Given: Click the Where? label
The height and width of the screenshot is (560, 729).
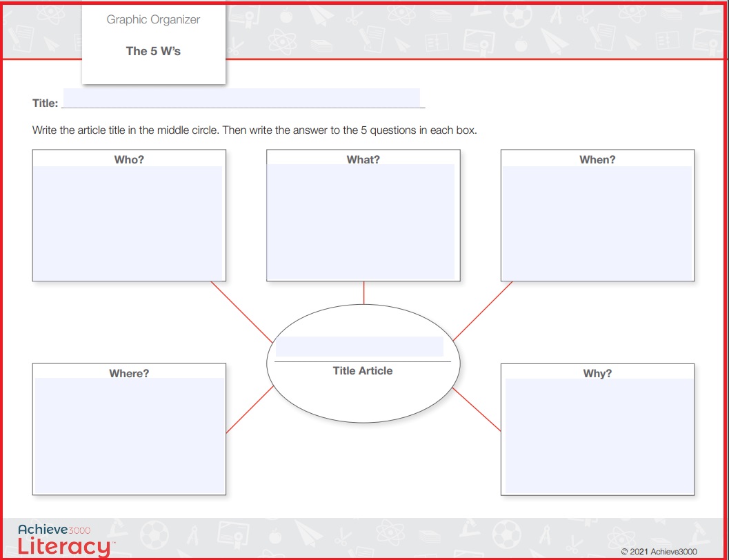Looking at the screenshot, I should click(x=129, y=373).
